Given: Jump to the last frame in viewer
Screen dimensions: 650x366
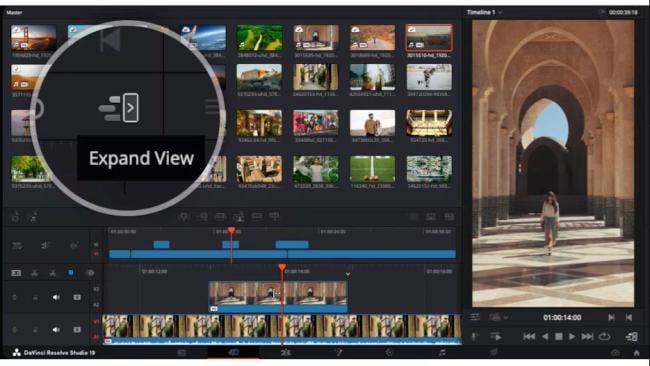Looking at the screenshot, I should coord(587,337).
